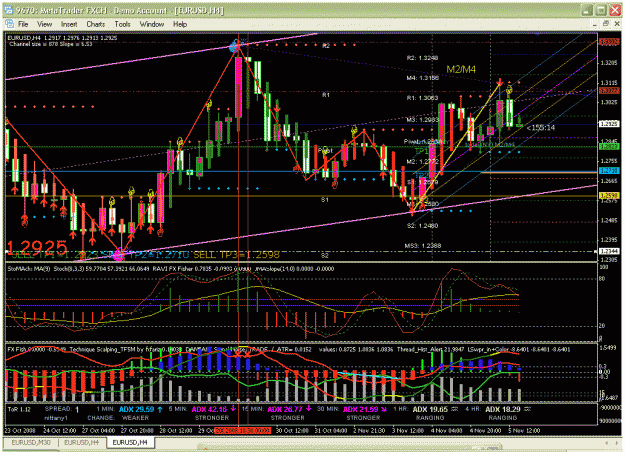This screenshot has width=625, height=452.
Task: Click the green price tag on axis
Action: coord(609,147)
